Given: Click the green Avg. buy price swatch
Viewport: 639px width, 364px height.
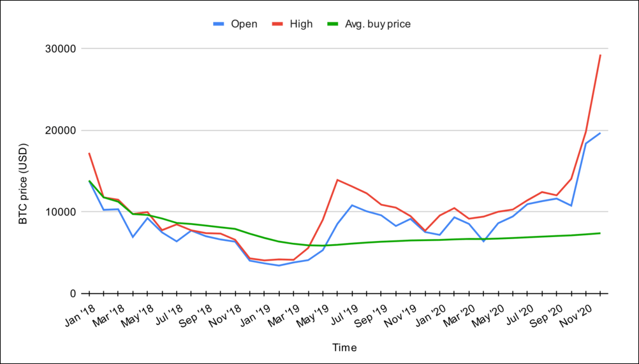Looking at the screenshot, I should click(332, 24).
